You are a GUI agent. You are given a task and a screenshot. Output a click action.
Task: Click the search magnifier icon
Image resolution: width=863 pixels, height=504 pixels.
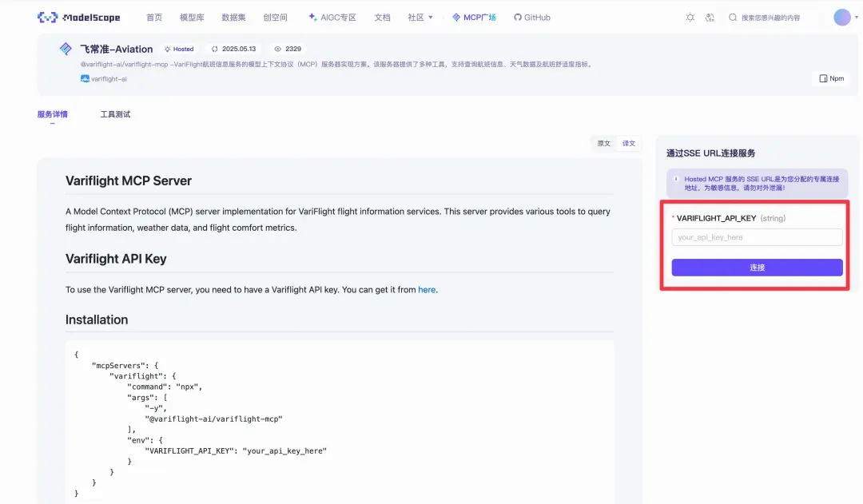pos(732,17)
